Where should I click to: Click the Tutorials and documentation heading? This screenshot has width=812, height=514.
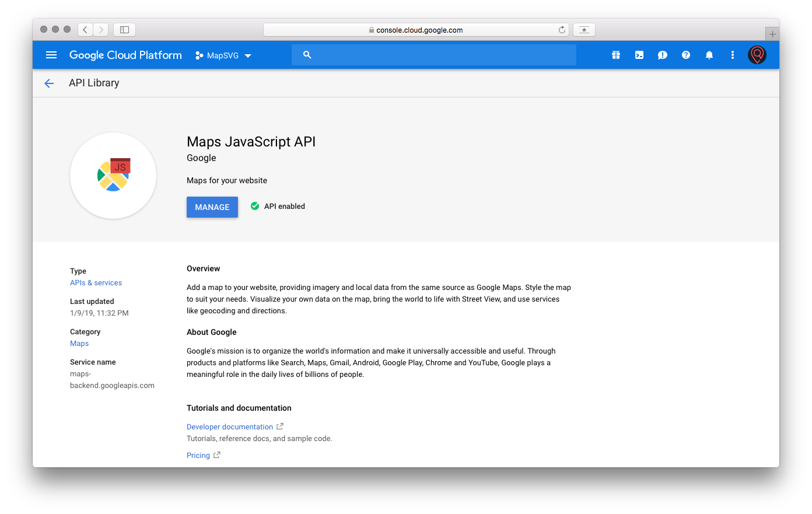coord(239,408)
